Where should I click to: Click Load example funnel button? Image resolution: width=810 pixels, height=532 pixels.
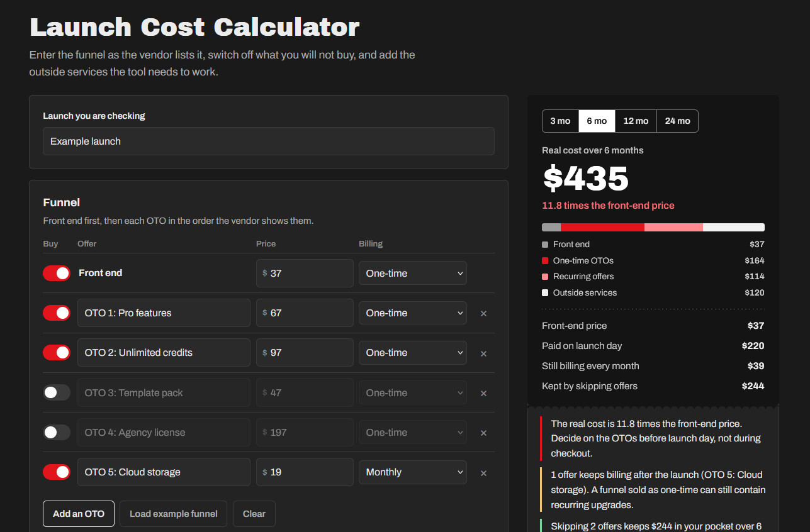coord(174,514)
